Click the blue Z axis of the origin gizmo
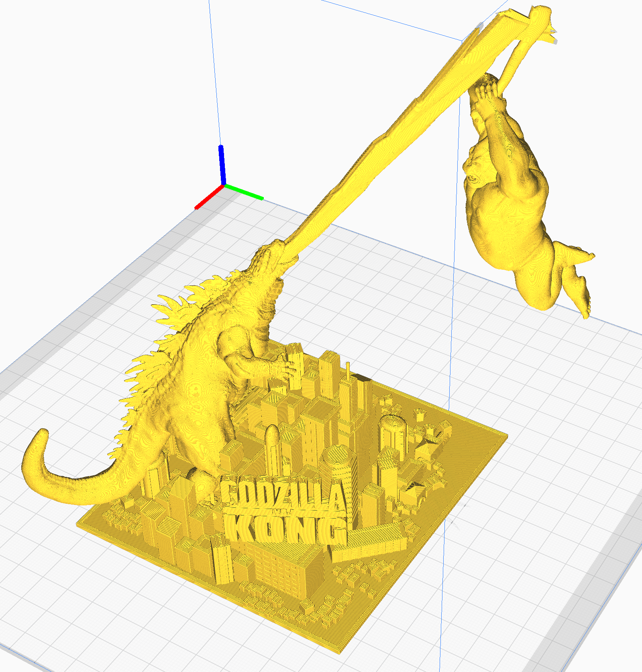Image resolution: width=642 pixels, height=672 pixels. (x=222, y=165)
